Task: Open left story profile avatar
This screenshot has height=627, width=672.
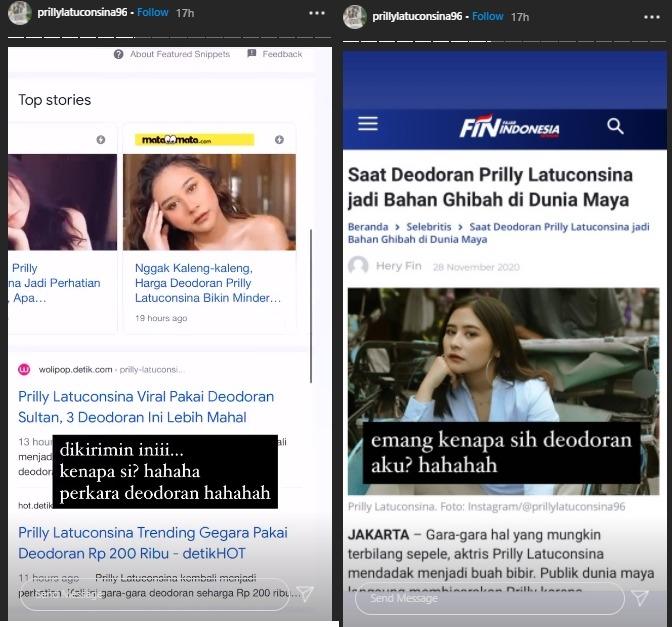Action: 20,13
